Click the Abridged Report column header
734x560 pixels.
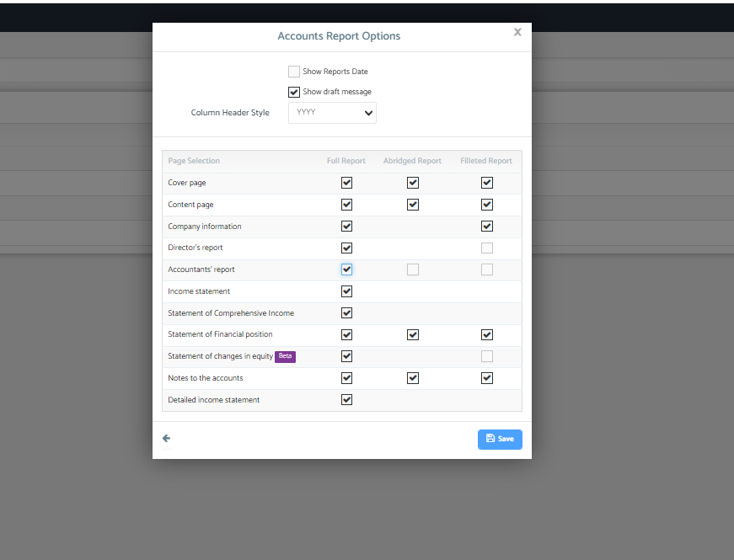(x=412, y=161)
